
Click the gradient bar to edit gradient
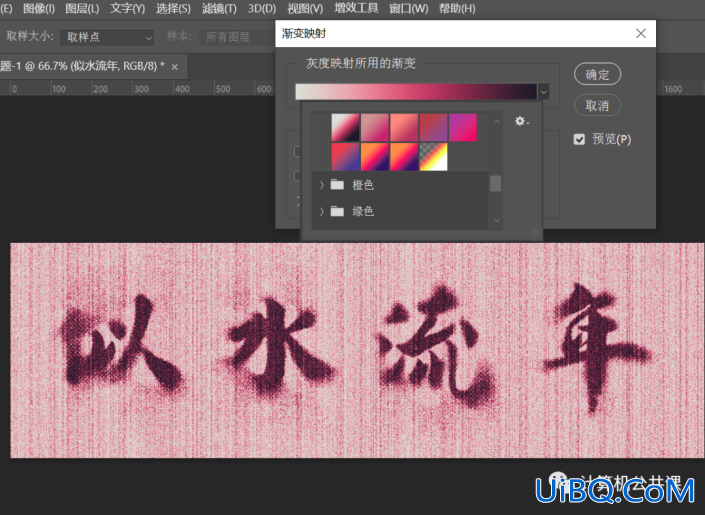pyautogui.click(x=416, y=91)
